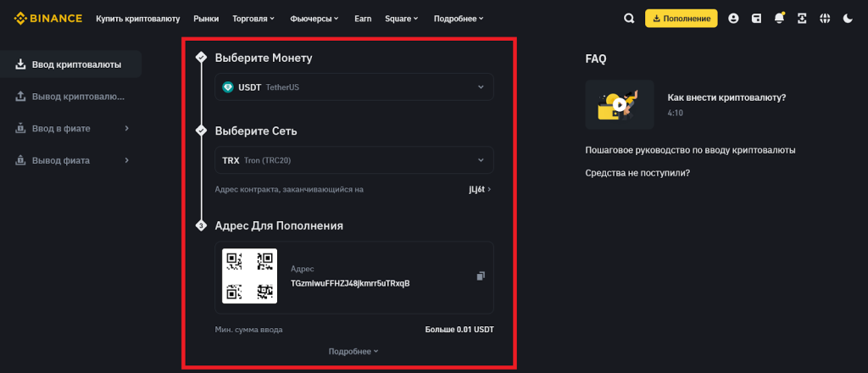Open the TRX network selector dropdown
This screenshot has height=373, width=868.
click(x=353, y=159)
